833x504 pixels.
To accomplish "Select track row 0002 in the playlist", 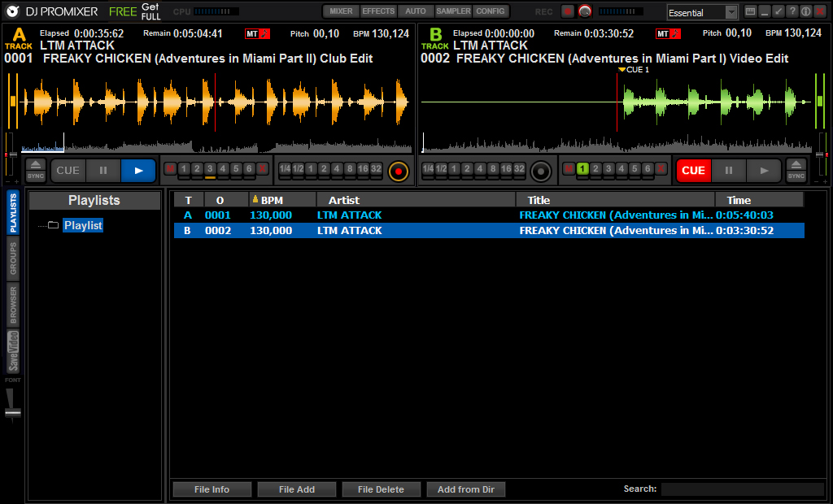I will 489,231.
